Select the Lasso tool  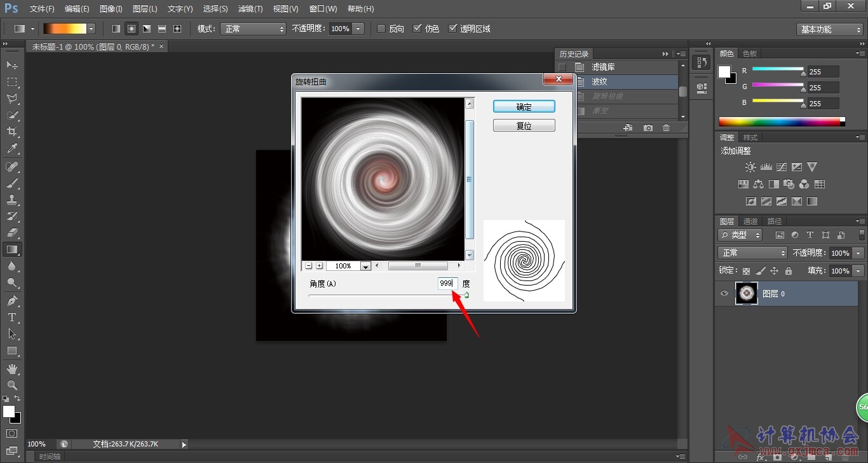(x=12, y=99)
